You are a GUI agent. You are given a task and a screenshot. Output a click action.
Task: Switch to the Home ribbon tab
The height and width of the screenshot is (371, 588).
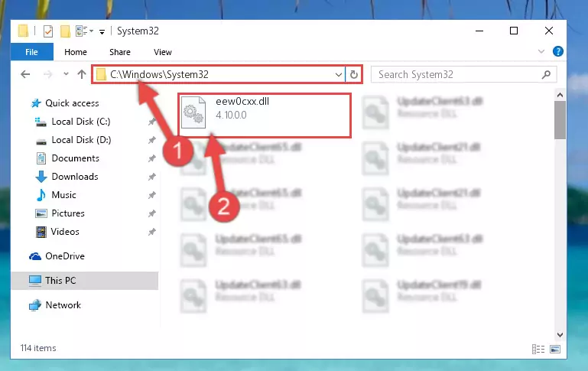[76, 52]
